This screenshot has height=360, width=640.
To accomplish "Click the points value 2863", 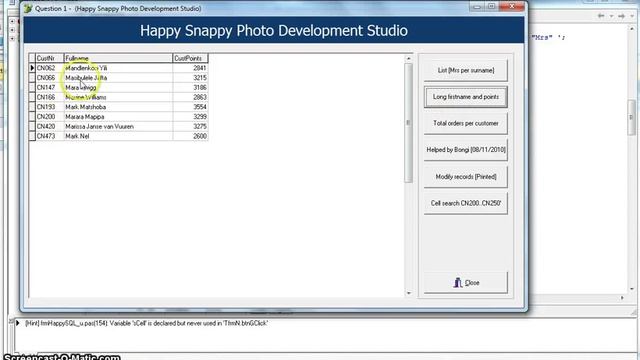I will tap(200, 97).
